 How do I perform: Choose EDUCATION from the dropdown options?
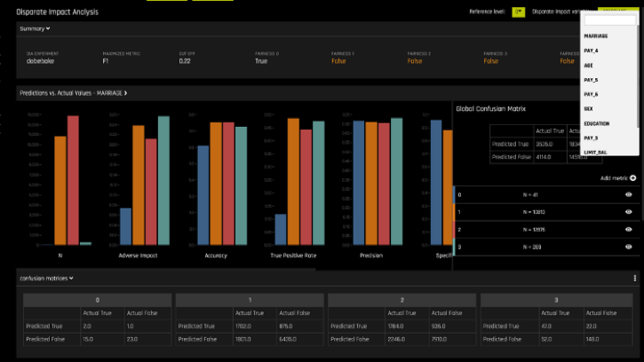[x=596, y=123]
